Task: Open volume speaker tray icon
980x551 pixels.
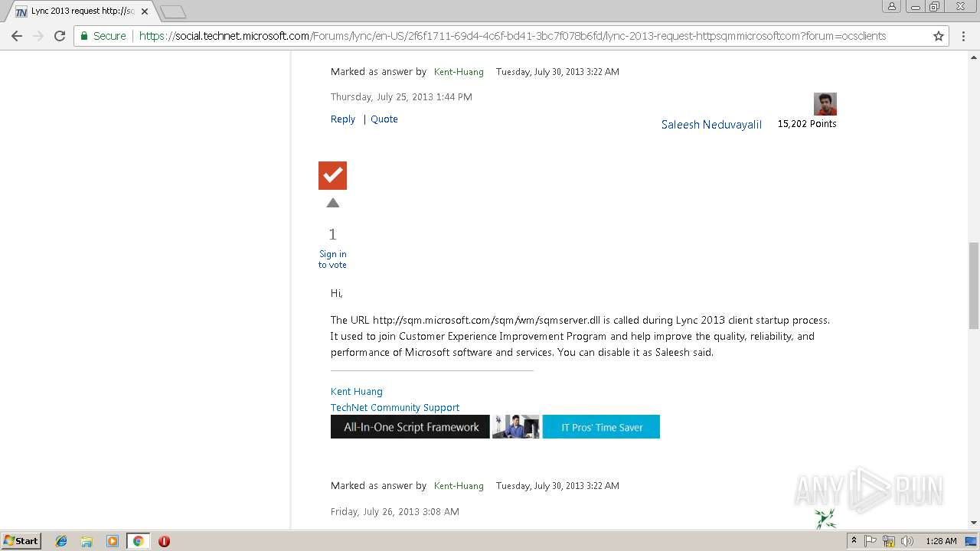Action: pos(906,541)
